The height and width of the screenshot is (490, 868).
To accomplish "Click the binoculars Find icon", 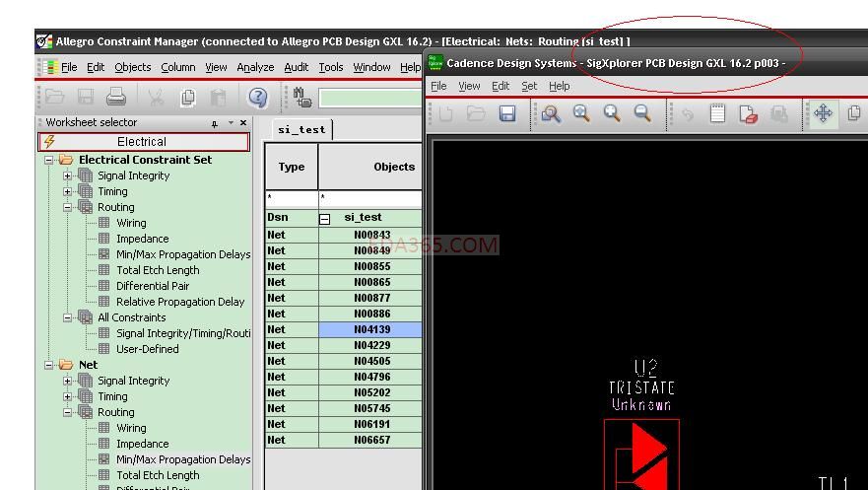I will pyautogui.click(x=302, y=97).
